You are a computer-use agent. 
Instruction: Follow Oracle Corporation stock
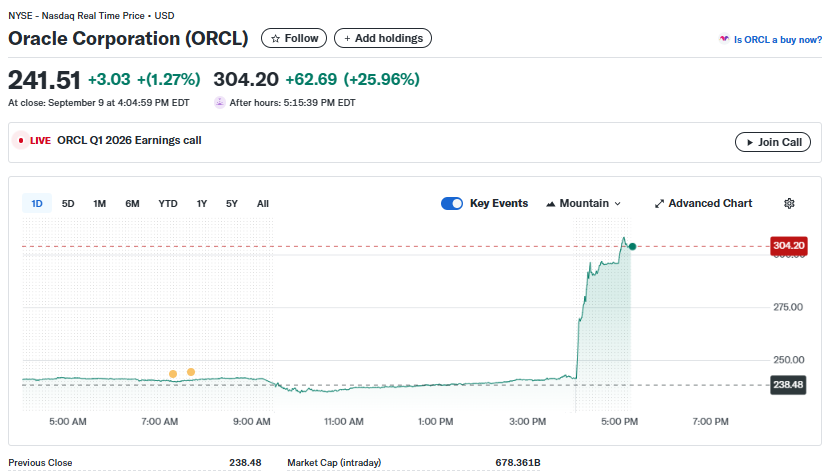[294, 38]
